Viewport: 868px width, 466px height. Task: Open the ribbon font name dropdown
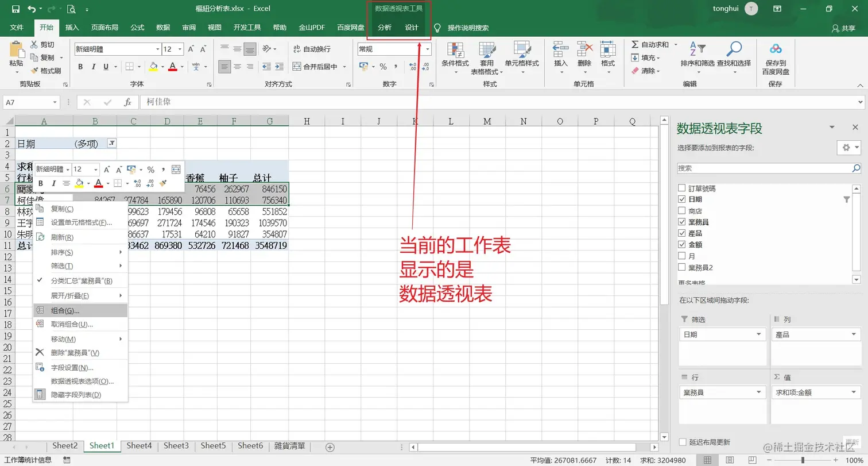coord(157,49)
